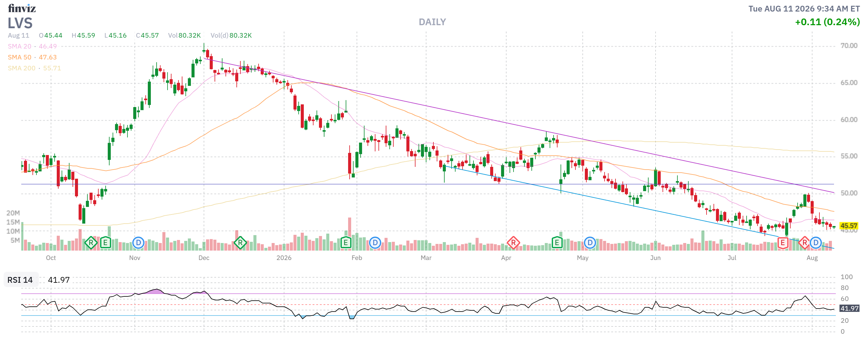Select the Tue AUG 11 2026 timestamp

coord(804,8)
